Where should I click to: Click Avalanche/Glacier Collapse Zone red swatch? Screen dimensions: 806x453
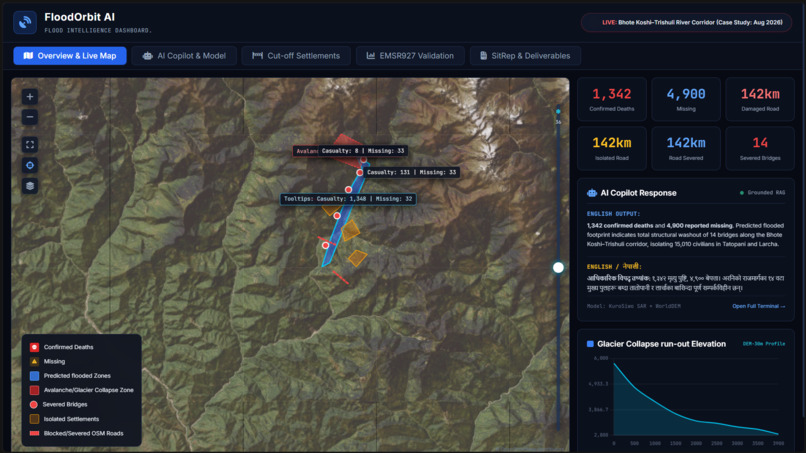(x=34, y=390)
